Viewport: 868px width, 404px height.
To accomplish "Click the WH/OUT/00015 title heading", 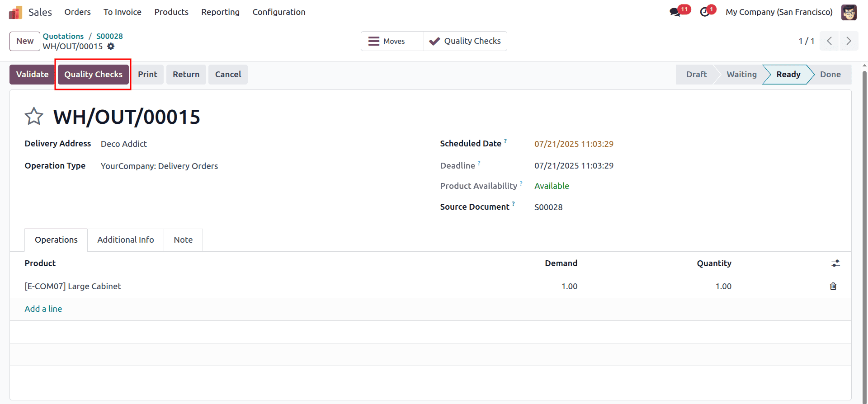I will coord(127,117).
